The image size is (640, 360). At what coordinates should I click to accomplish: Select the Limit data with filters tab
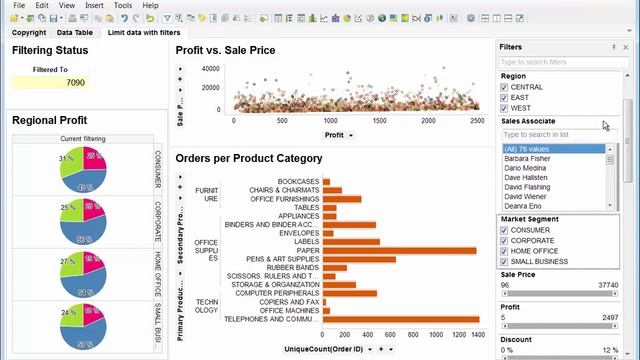point(144,33)
